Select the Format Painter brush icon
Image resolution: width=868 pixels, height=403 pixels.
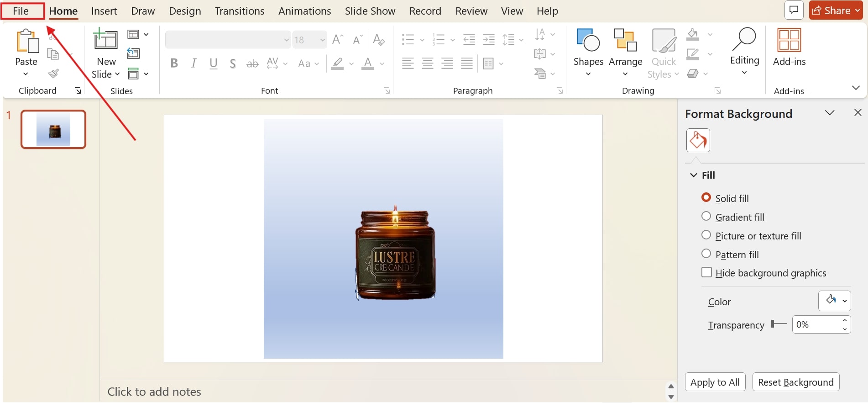pyautogui.click(x=53, y=73)
